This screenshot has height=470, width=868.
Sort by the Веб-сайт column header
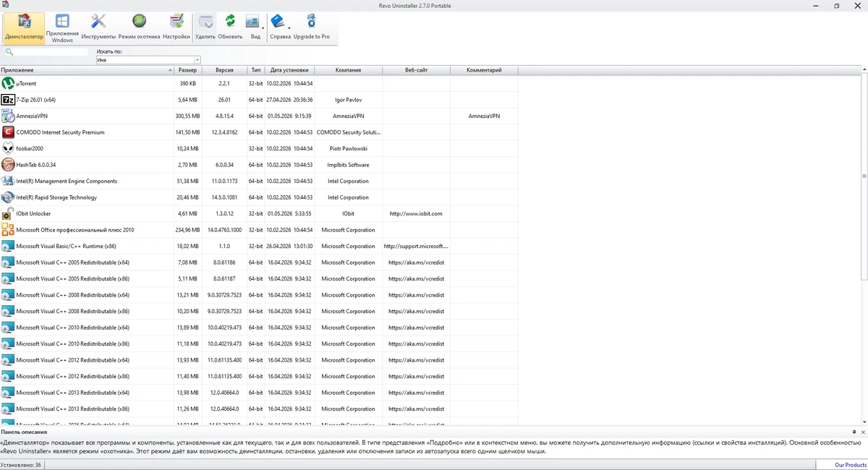coord(416,70)
